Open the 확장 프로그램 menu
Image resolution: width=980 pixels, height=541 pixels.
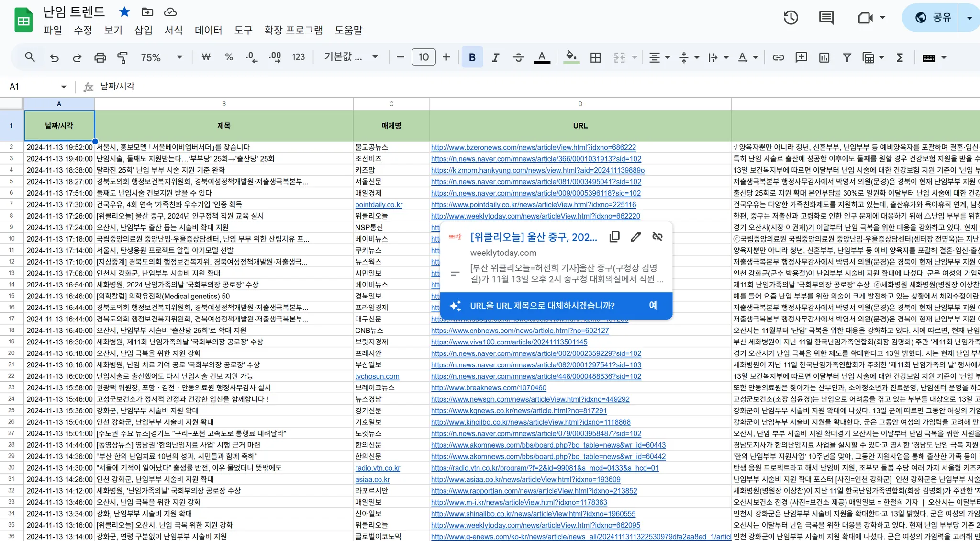point(293,30)
